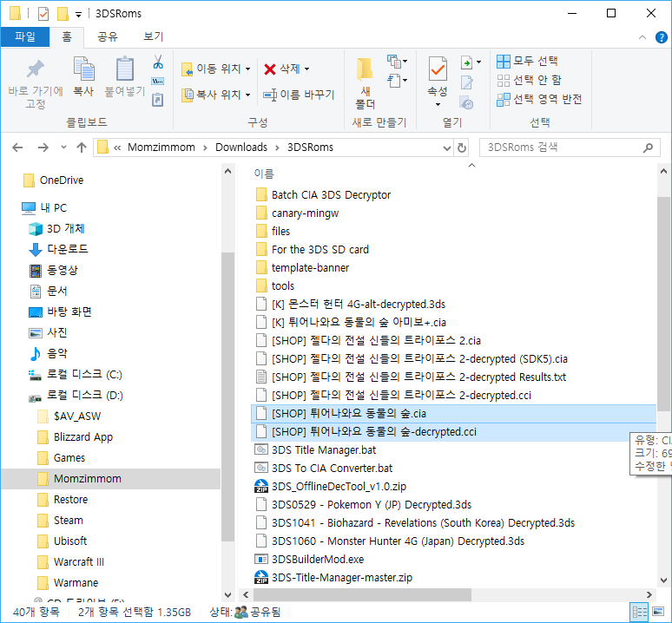Click Invert selection (선택 영역 반전)
672x623 pixels.
pyautogui.click(x=539, y=99)
